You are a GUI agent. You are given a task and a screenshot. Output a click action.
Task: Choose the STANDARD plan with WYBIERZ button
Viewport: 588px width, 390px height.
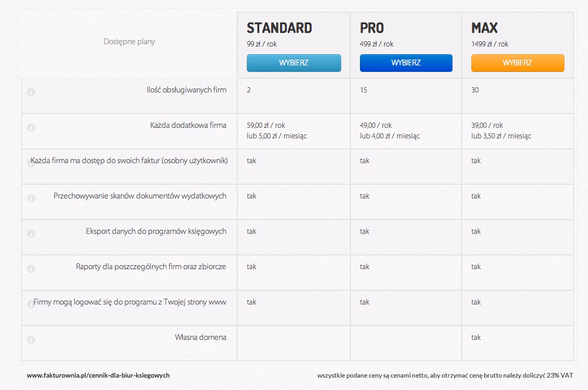[293, 63]
